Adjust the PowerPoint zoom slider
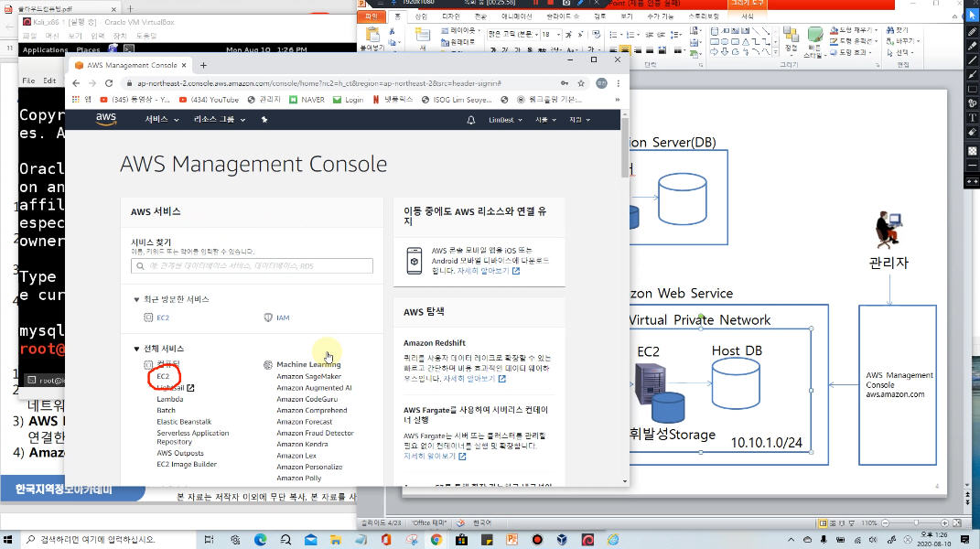The image size is (980, 549). click(916, 522)
